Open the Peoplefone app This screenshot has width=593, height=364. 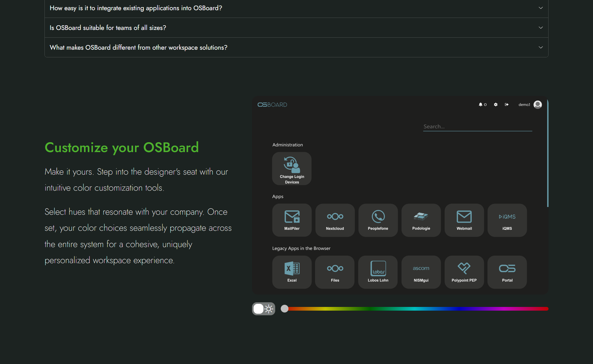(378, 220)
